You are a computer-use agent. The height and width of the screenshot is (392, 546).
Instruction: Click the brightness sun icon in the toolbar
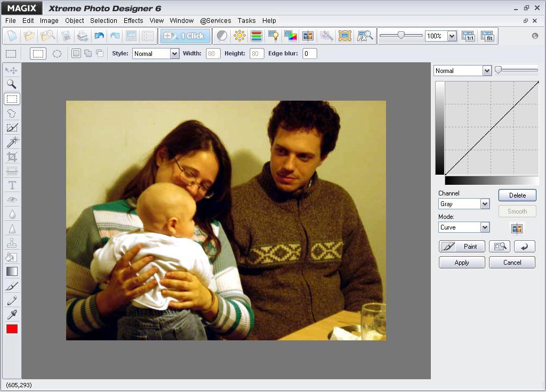click(239, 36)
